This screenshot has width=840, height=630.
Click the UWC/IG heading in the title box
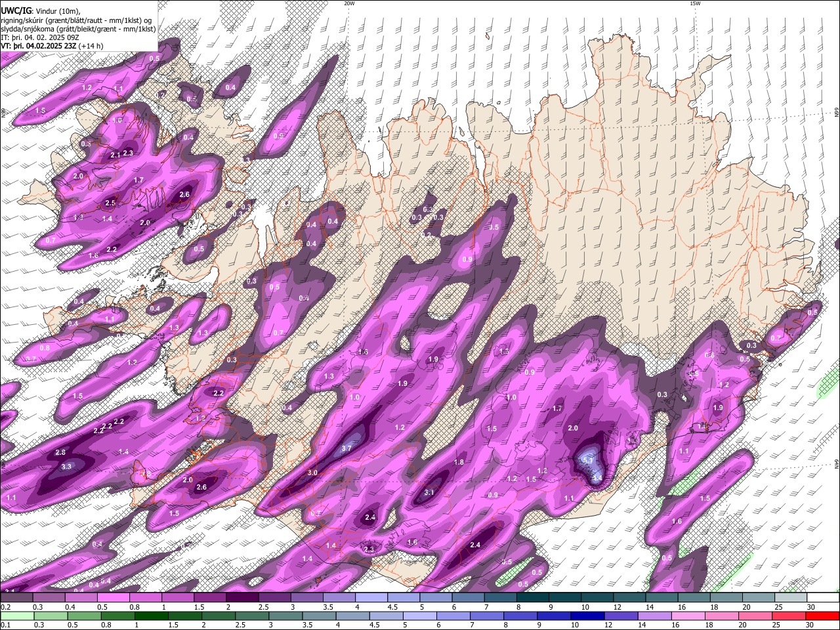[15, 10]
